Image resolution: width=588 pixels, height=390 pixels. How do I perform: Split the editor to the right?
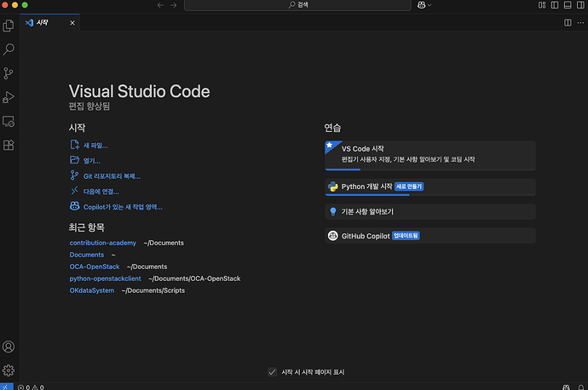[x=568, y=23]
